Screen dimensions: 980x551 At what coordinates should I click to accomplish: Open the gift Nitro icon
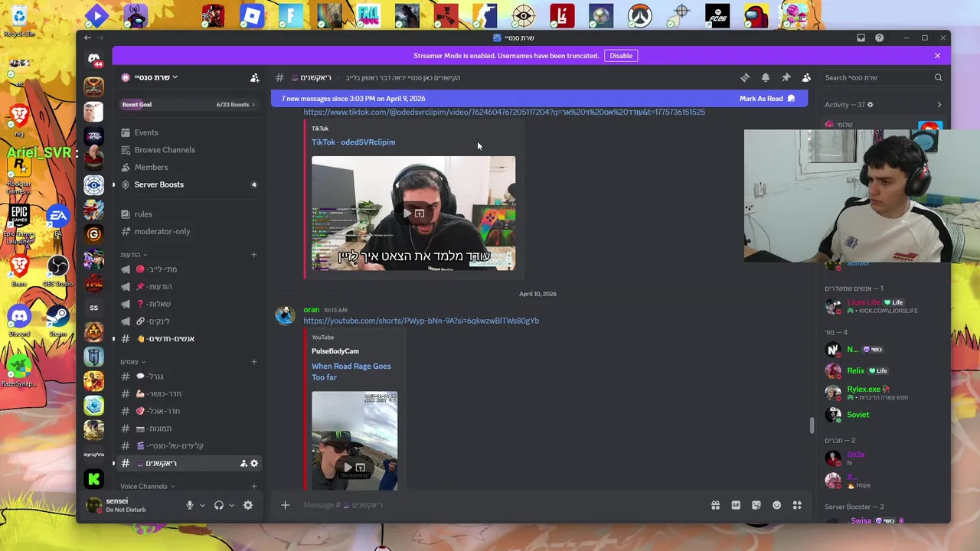click(x=715, y=505)
